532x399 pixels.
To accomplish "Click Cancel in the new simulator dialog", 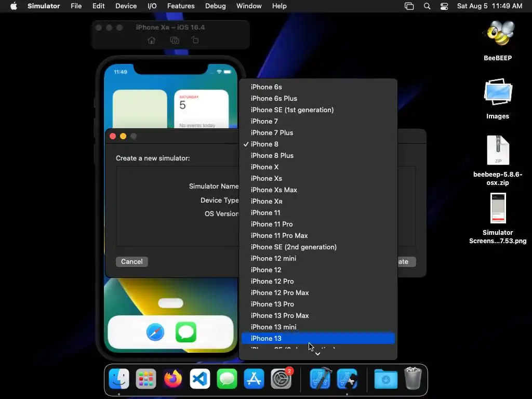I will pos(131,262).
